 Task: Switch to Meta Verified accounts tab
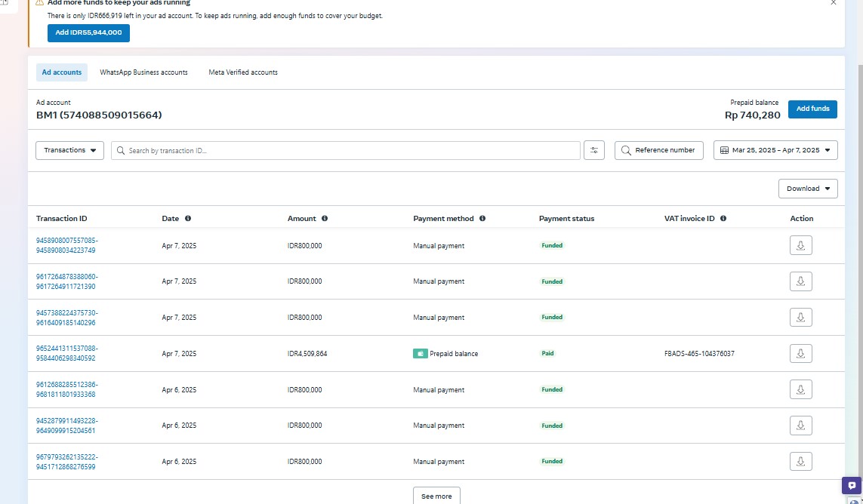(x=243, y=72)
